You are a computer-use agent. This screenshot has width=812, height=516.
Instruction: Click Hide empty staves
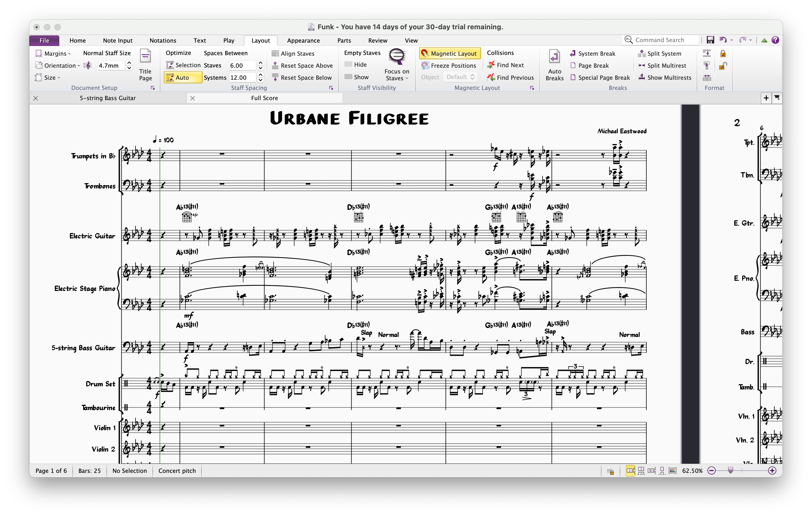click(356, 64)
